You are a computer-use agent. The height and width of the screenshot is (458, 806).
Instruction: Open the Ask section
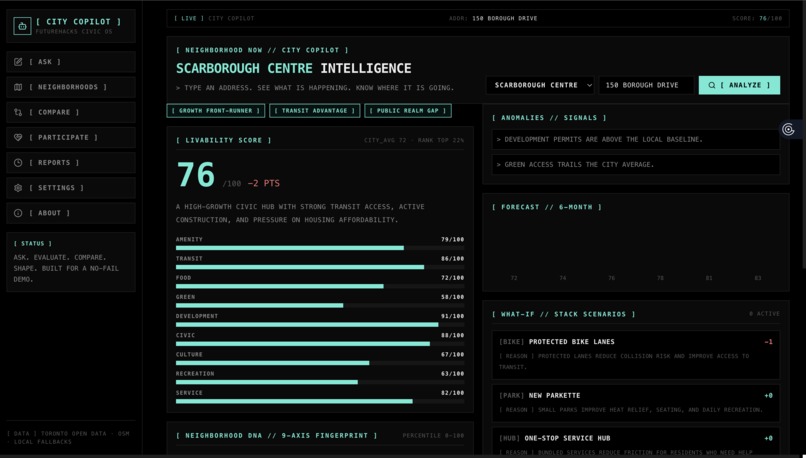pyautogui.click(x=71, y=62)
